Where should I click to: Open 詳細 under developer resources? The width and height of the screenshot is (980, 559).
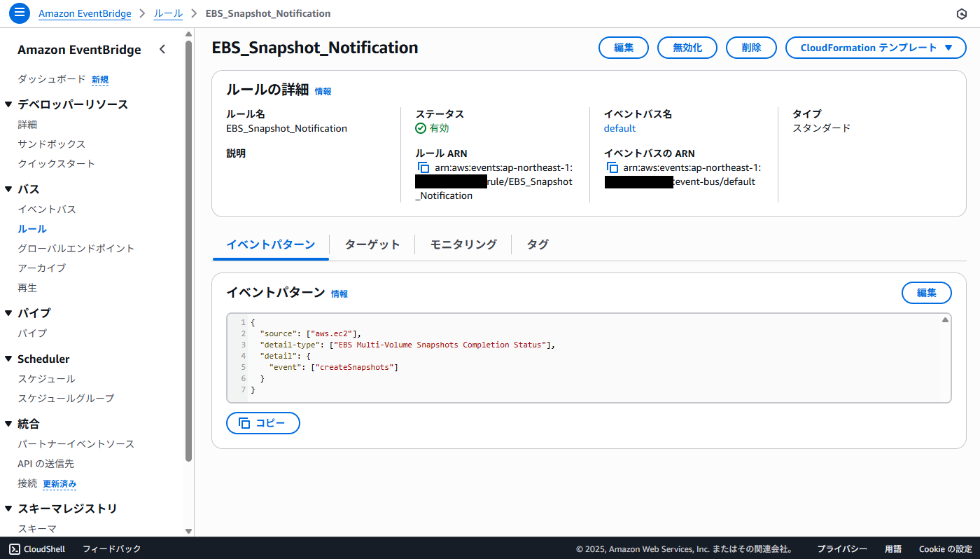(x=27, y=125)
